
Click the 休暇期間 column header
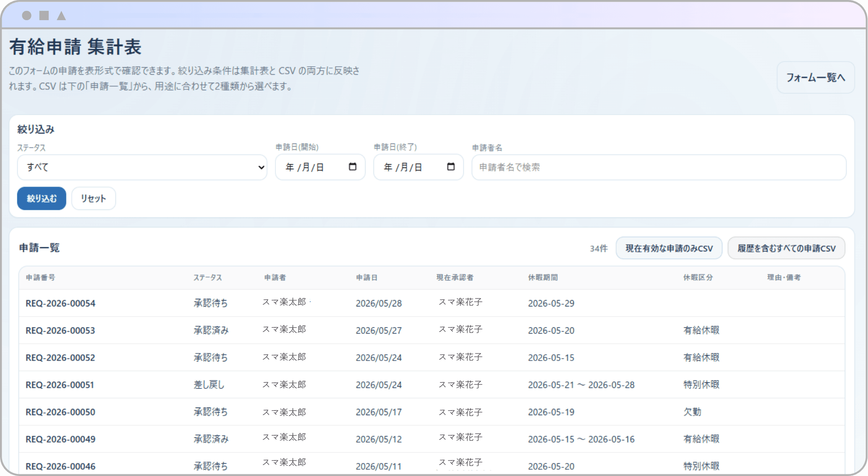pos(543,277)
